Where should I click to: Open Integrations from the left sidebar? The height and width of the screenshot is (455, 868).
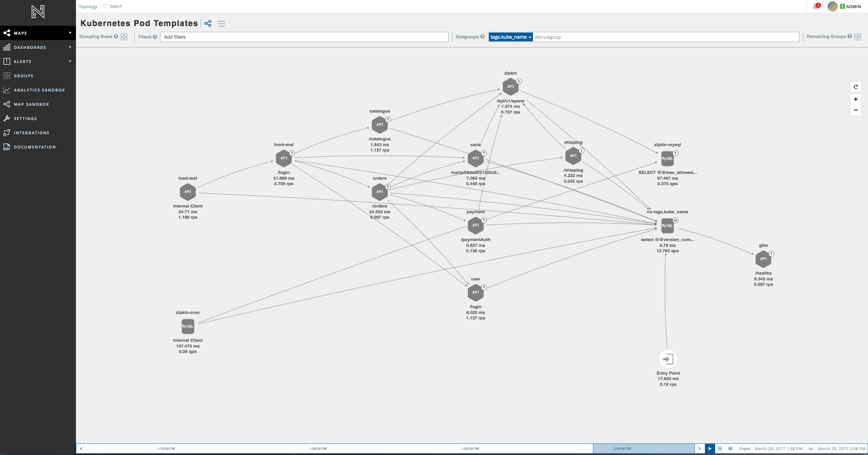click(32, 133)
